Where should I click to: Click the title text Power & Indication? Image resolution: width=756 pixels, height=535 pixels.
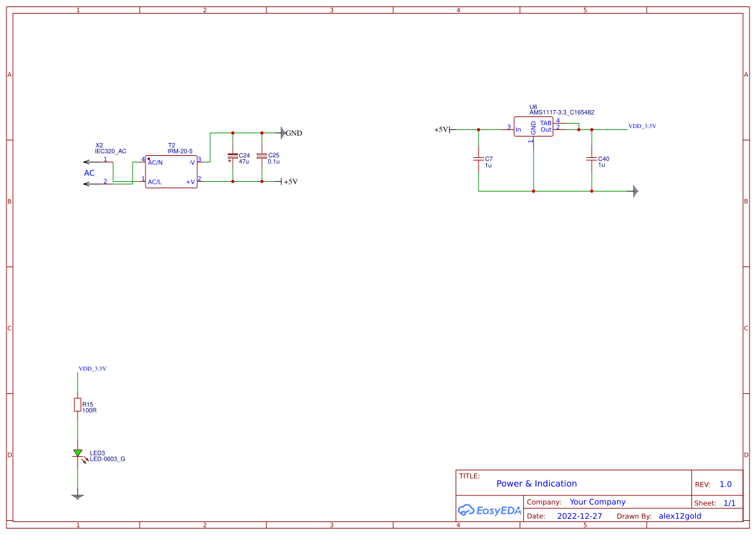point(537,483)
